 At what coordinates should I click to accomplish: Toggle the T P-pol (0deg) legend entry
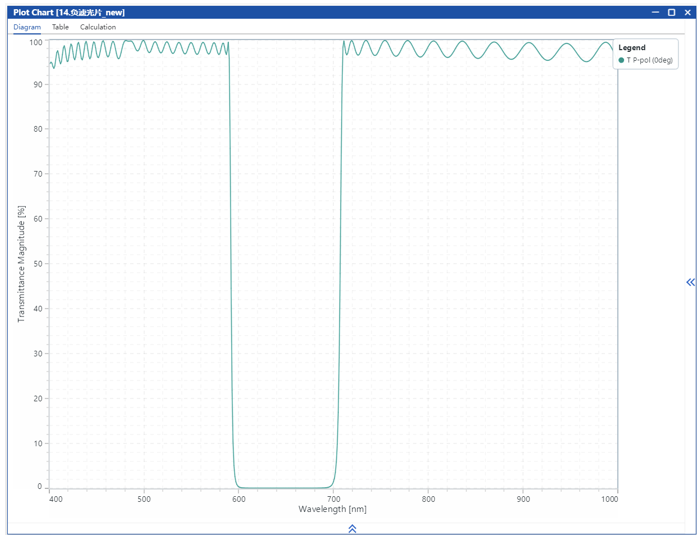(x=649, y=60)
